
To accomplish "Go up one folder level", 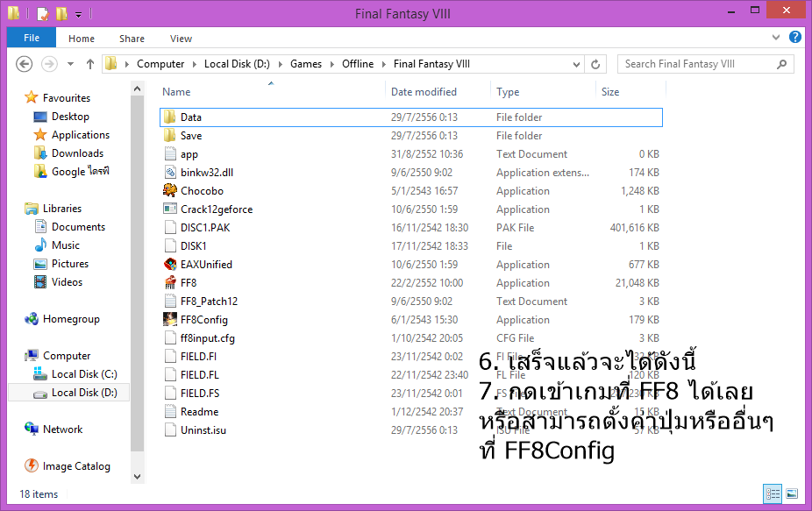I will click(x=90, y=64).
